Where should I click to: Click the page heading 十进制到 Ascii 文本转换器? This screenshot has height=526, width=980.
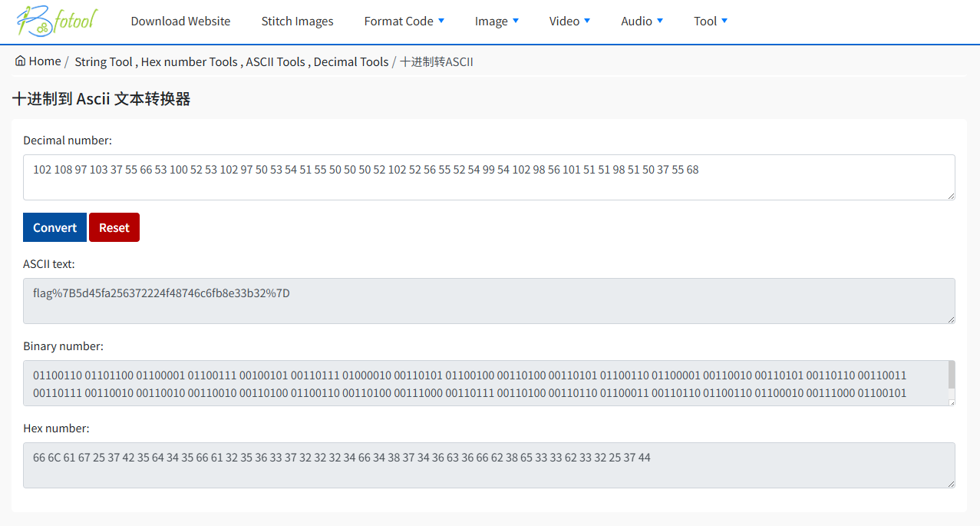(x=101, y=99)
